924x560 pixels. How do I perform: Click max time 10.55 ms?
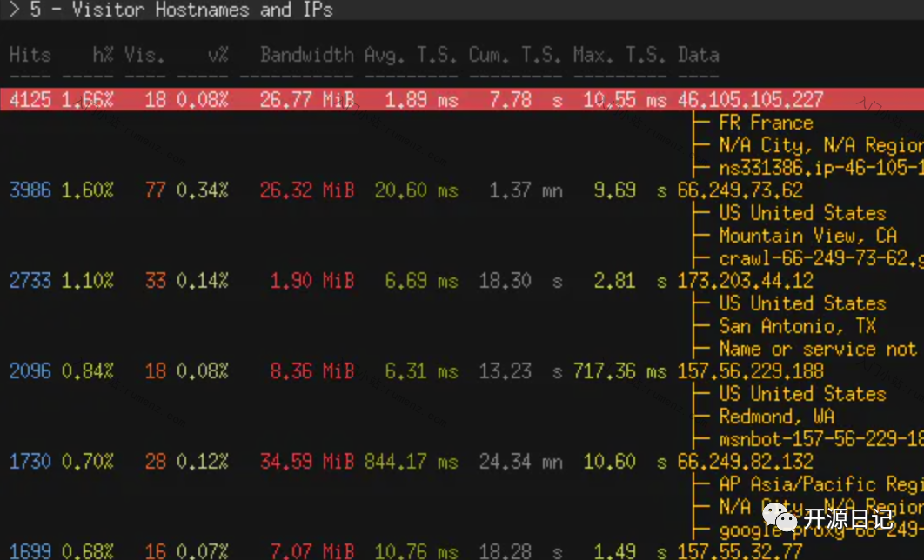tap(625, 99)
